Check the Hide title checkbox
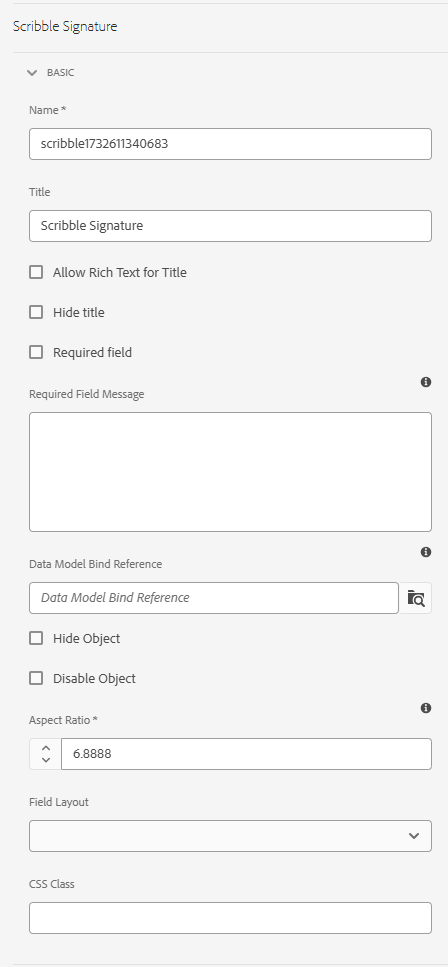This screenshot has height=967, width=448. pyautogui.click(x=36, y=312)
